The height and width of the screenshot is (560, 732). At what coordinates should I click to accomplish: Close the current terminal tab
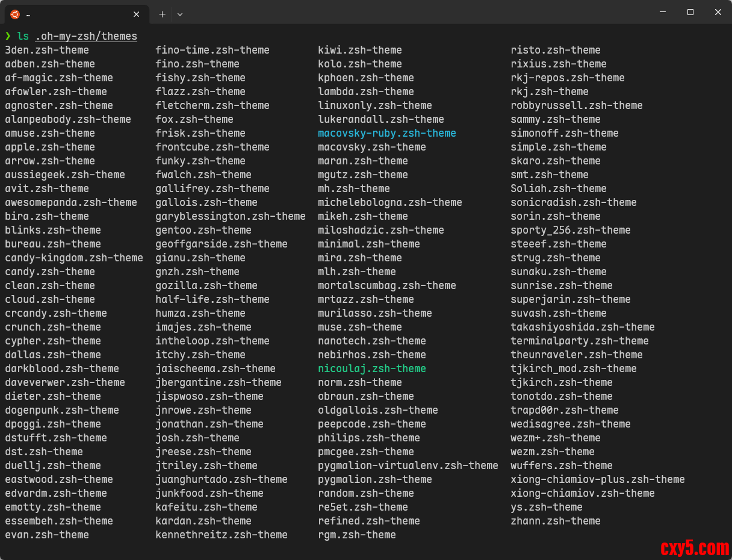tap(137, 14)
